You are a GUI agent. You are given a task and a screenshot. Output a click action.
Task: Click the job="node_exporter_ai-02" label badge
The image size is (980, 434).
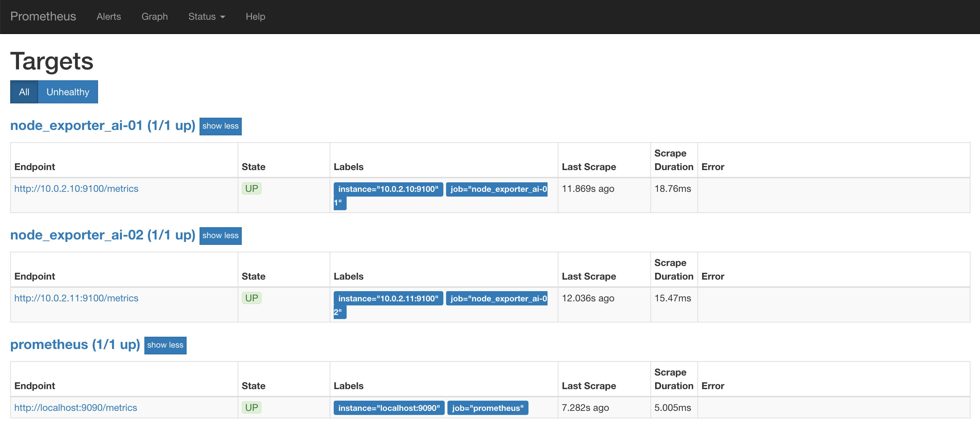click(x=496, y=298)
